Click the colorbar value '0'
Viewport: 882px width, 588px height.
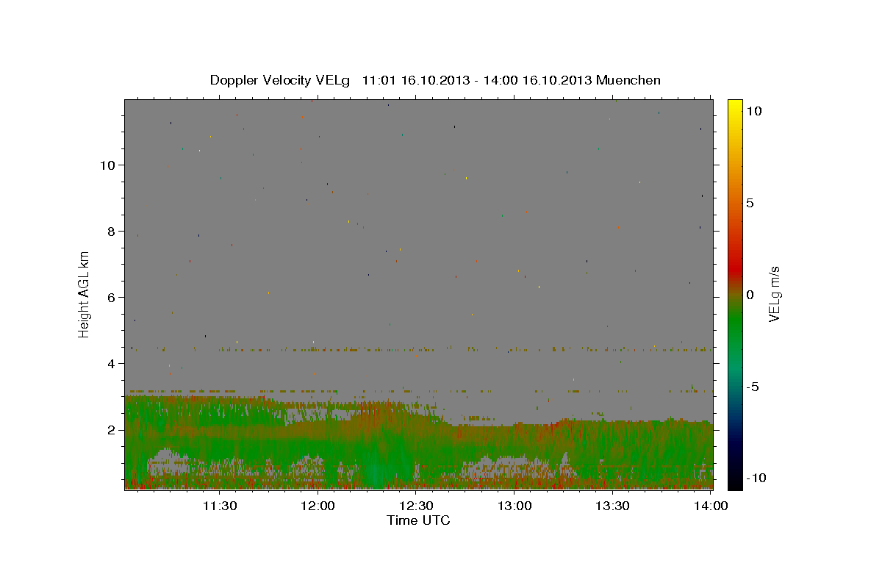[750, 295]
